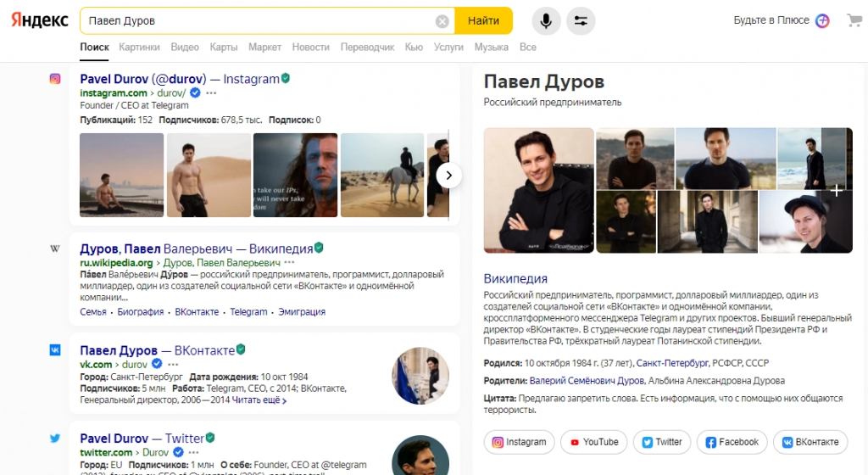Click blue verified check next to twitter.com Durov
Viewport: 868px width, 475px height.
pyautogui.click(x=178, y=452)
